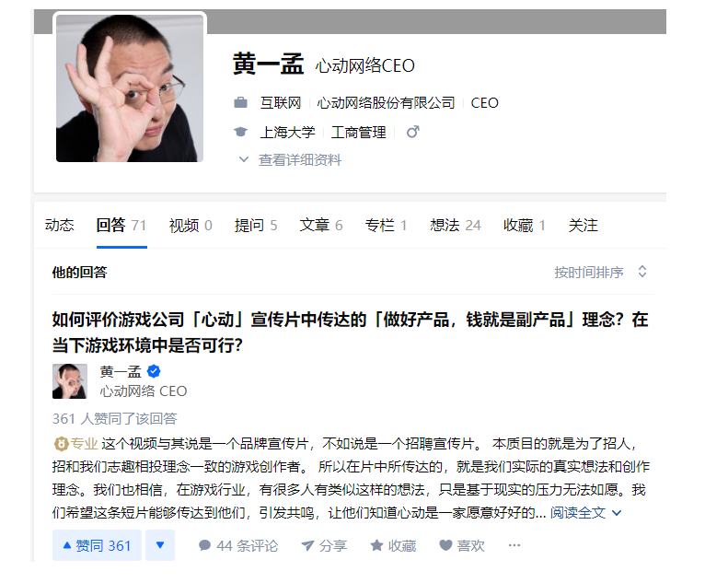
Task: Open the 按时间排序 sort dropdown
Action: click(600, 273)
